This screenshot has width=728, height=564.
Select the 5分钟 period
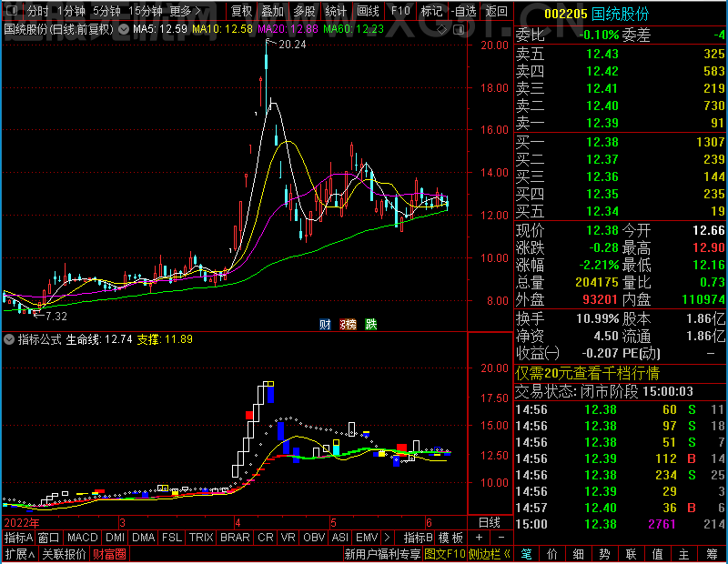[x=106, y=11]
